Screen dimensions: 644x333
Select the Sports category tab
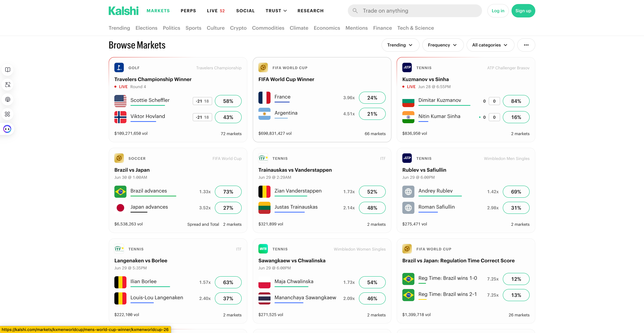click(x=193, y=28)
